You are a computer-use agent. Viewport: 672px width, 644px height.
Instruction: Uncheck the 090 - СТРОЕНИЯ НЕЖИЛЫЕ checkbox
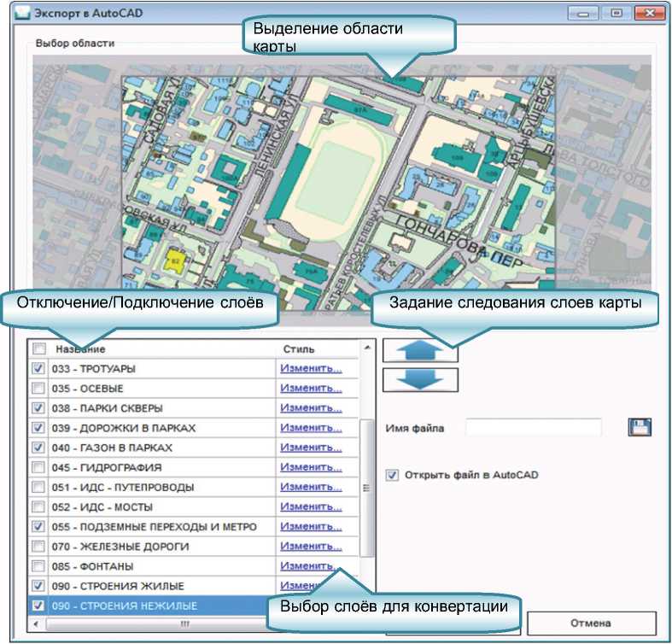tap(38, 606)
